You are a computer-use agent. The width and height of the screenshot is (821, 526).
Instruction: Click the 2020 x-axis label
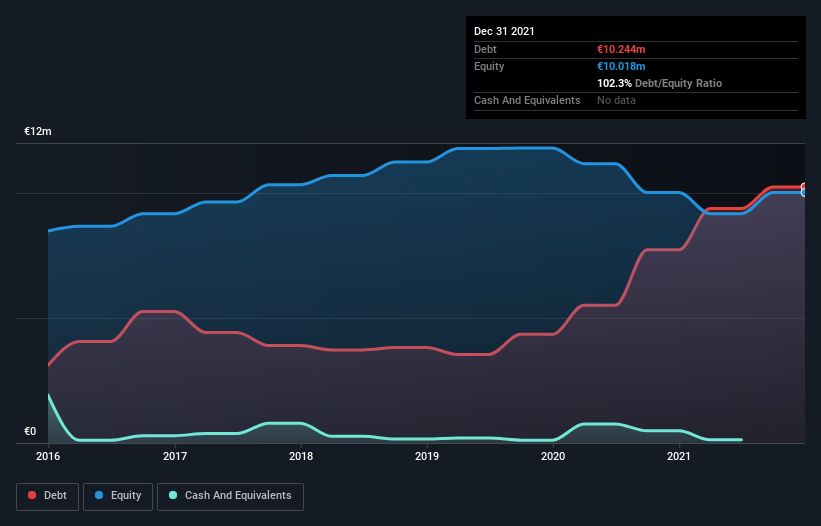click(x=553, y=456)
